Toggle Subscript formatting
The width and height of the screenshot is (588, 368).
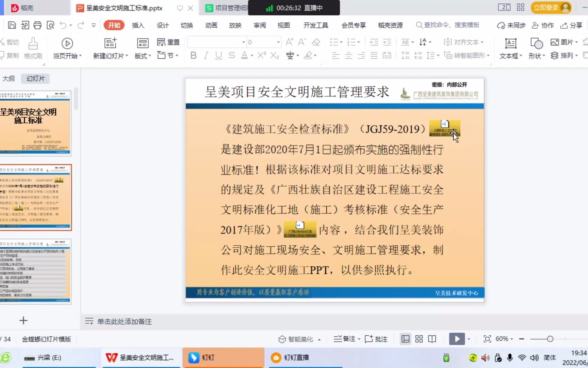[275, 55]
